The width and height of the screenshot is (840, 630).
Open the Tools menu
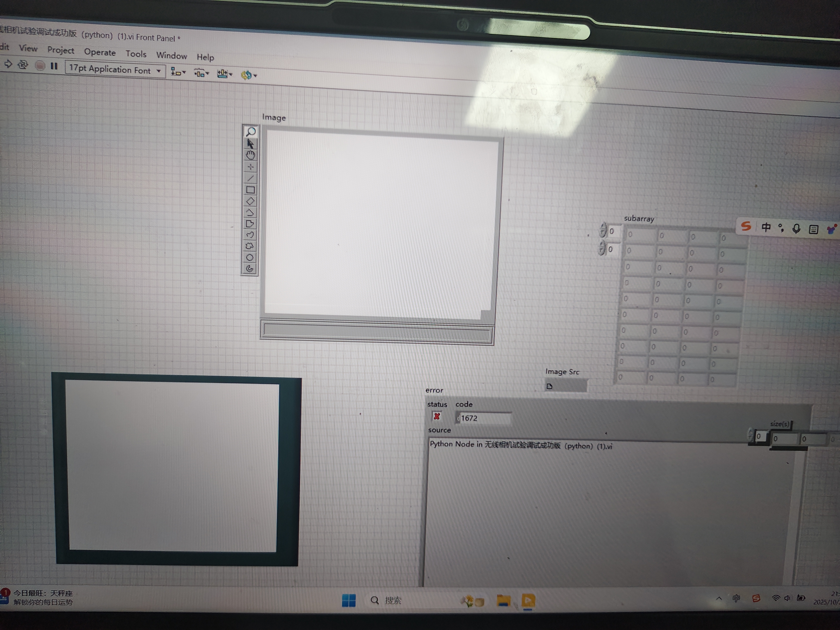pos(136,54)
